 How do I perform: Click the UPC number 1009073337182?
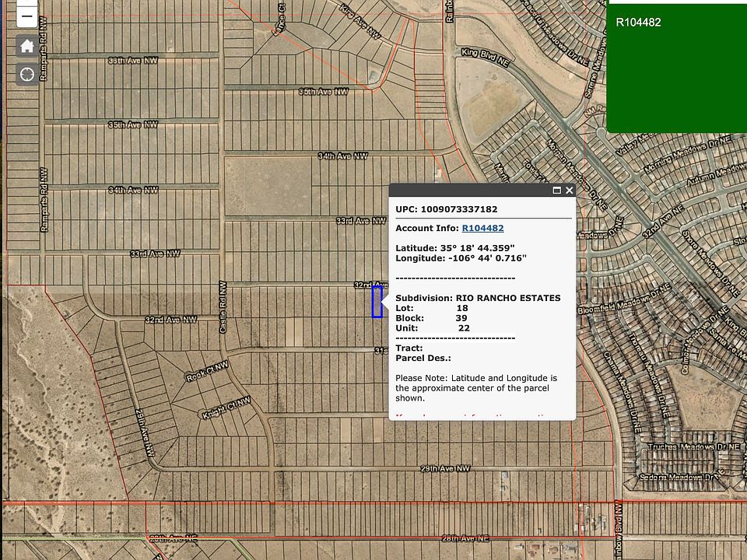(458, 209)
